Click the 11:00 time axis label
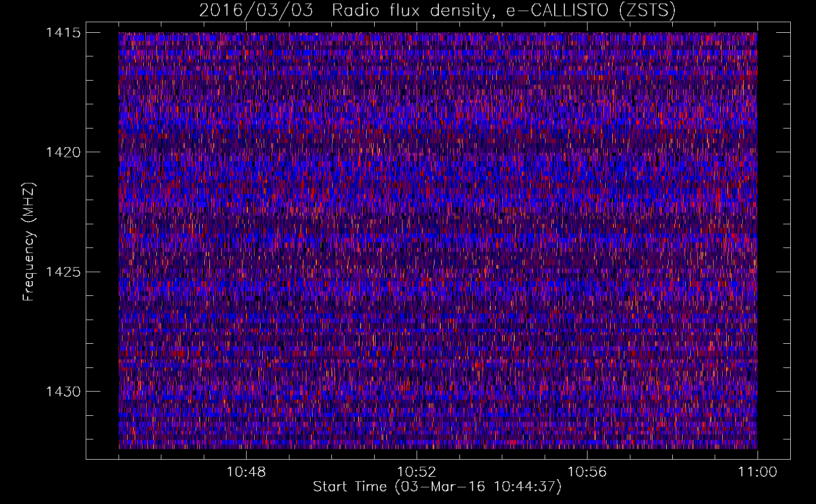 [757, 472]
